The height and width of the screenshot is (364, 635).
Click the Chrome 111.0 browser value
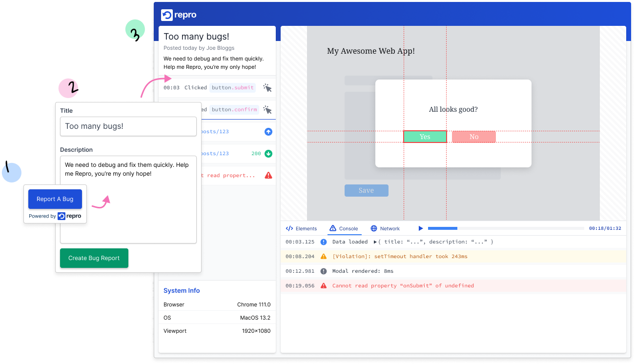(254, 304)
